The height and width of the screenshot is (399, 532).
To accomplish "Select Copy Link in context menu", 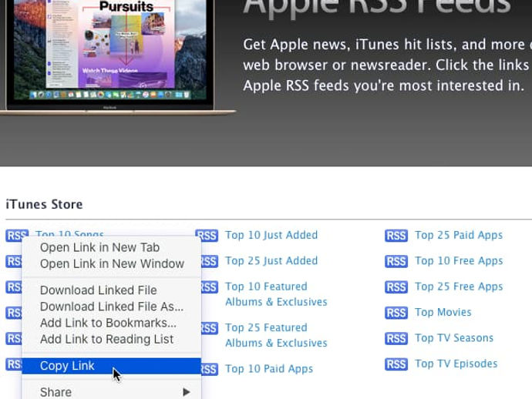I will [112, 366].
